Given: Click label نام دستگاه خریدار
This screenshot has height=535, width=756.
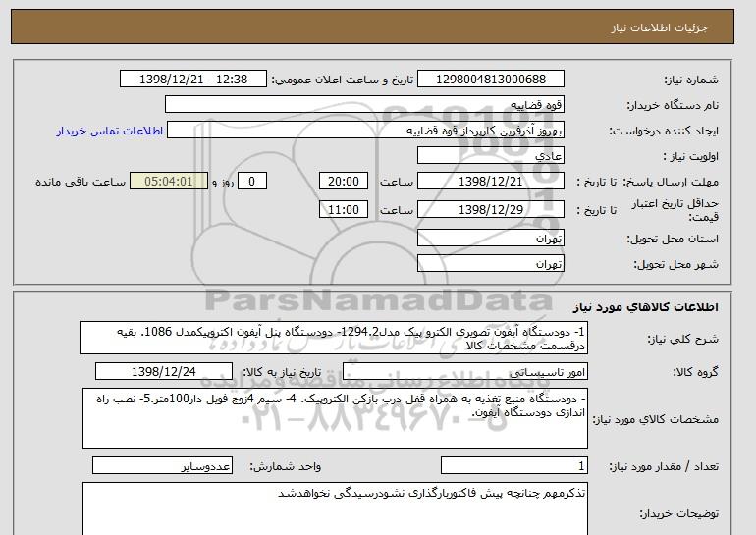Looking at the screenshot, I should tap(673, 105).
